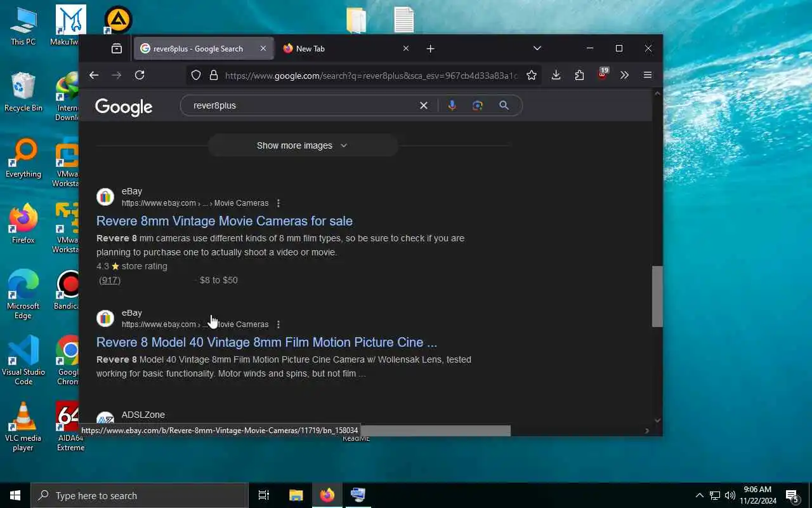The width and height of the screenshot is (812, 508).
Task: Open the Firefox hamburger application menu
Action: (648, 75)
